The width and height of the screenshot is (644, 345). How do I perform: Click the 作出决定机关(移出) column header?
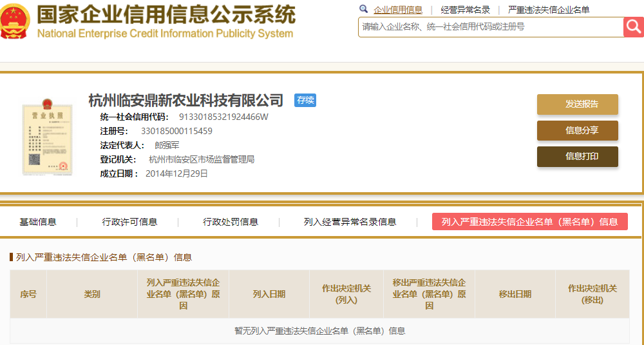[x=592, y=295]
